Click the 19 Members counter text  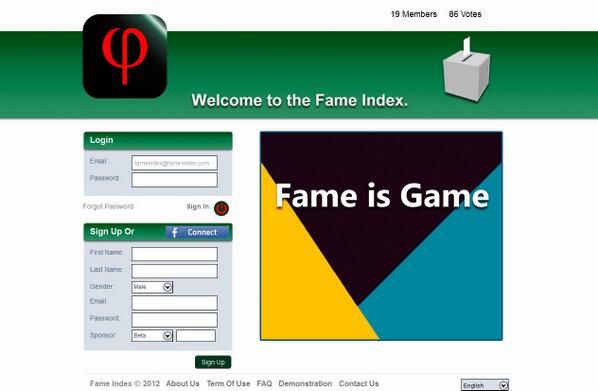pos(414,14)
